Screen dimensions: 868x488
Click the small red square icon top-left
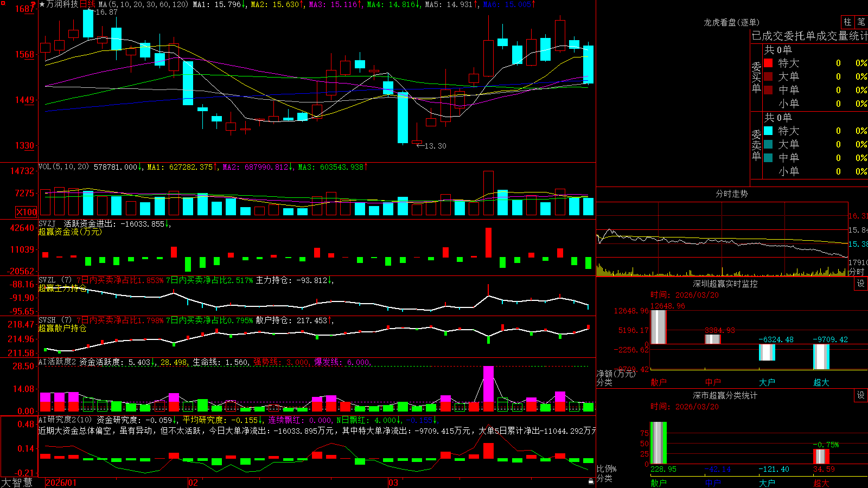coord(3,3)
